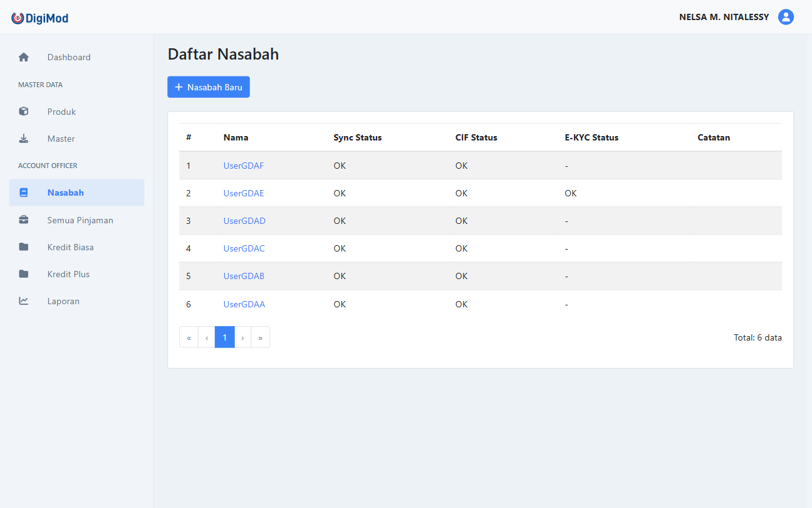Image resolution: width=812 pixels, height=508 pixels.
Task: Open Kredit Biasa via its folder icon
Action: click(23, 247)
